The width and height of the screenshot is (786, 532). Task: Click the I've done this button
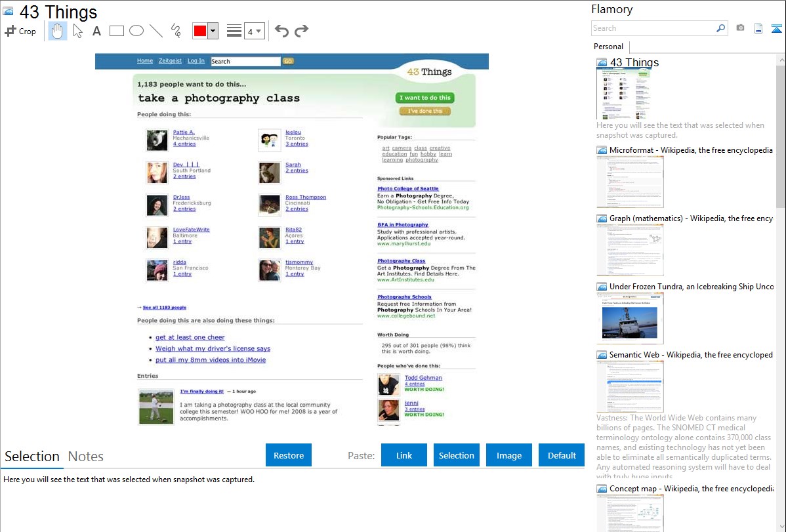click(425, 111)
